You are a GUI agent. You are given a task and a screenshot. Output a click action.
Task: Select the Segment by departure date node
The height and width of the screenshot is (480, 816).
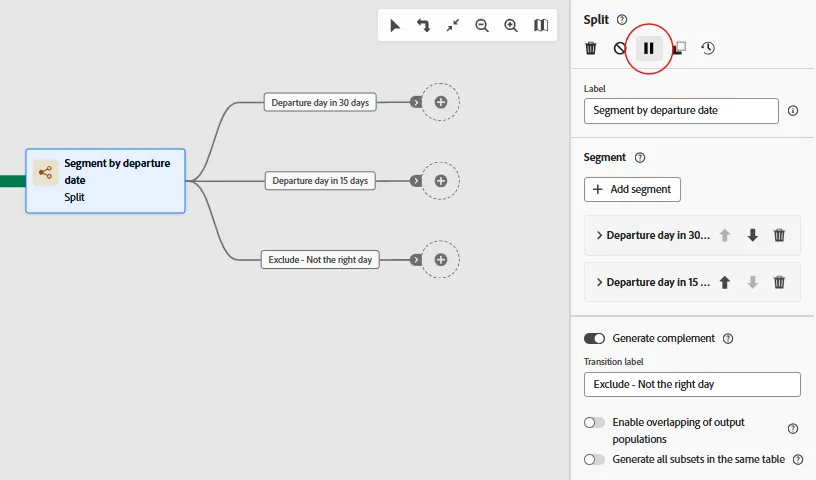[x=106, y=181]
